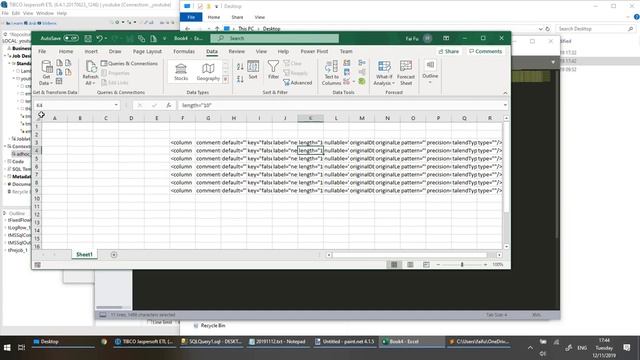Switch to Page Layout view in the status bar
The width and height of the screenshot is (640, 360).
(410, 265)
